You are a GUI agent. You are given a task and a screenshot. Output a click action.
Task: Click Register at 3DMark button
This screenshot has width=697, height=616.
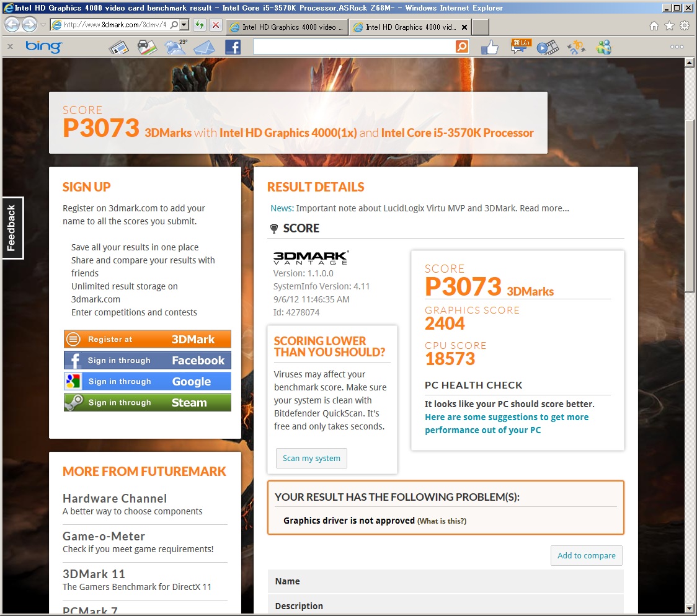pos(147,340)
